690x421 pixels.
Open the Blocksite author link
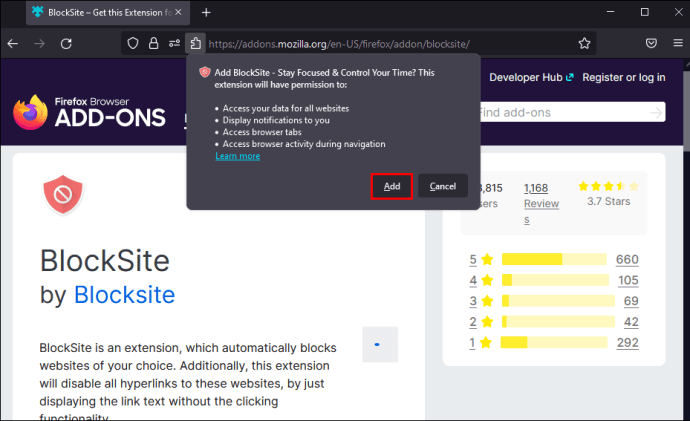tap(125, 294)
